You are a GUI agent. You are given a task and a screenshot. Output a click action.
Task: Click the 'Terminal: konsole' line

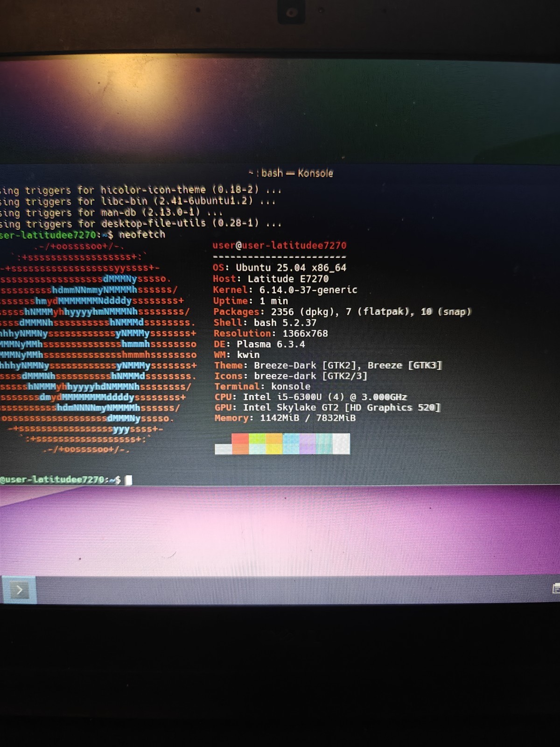(x=262, y=387)
